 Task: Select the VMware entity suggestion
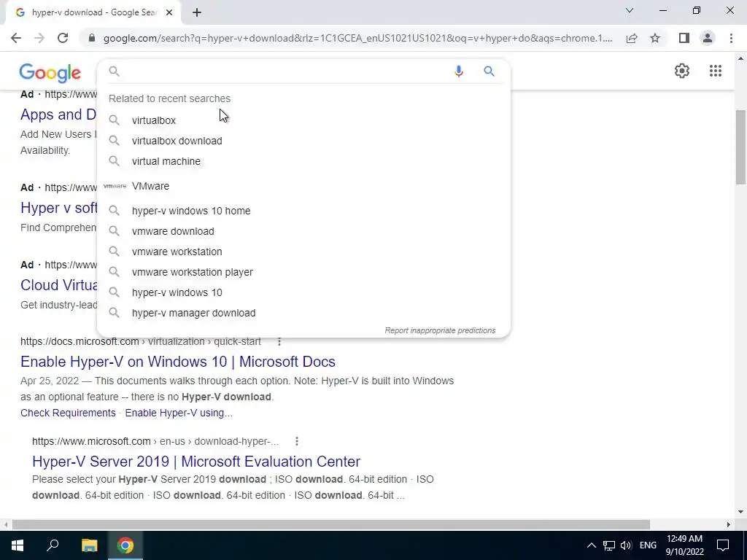pyautogui.click(x=303, y=186)
